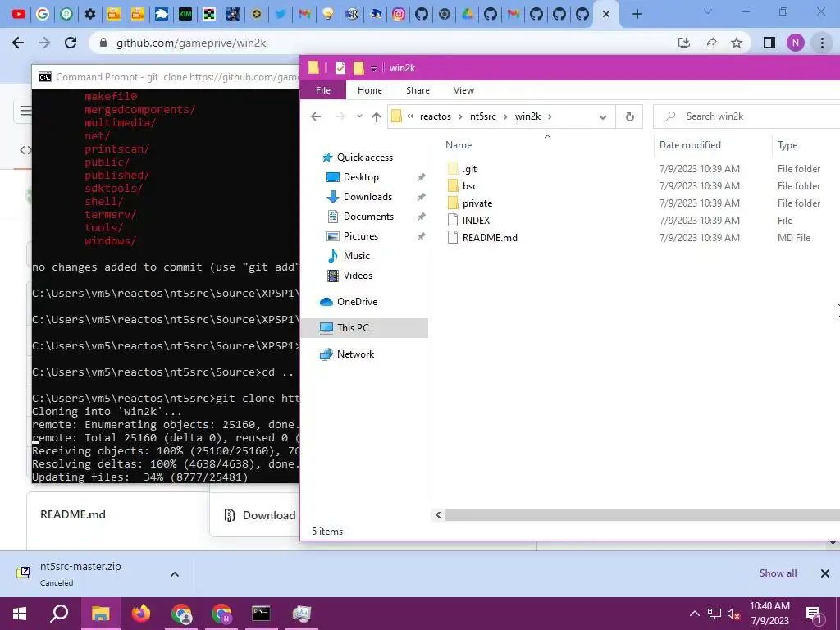Switch to the Google Drive browser tab
This screenshot has height=630, width=840.
[467, 14]
